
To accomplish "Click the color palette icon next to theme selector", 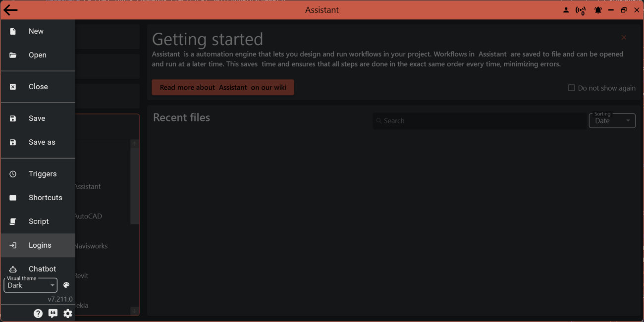I will pos(66,285).
